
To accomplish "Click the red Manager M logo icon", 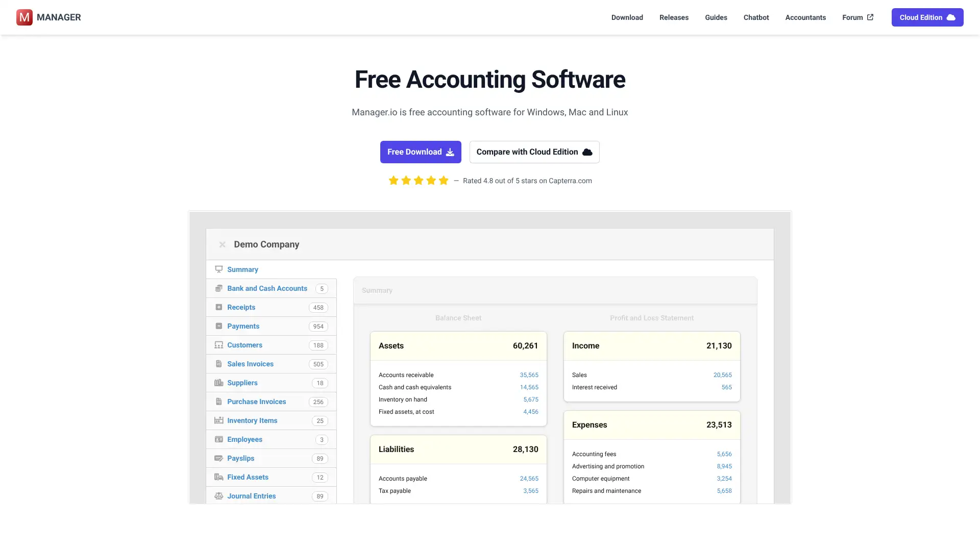I will point(24,17).
